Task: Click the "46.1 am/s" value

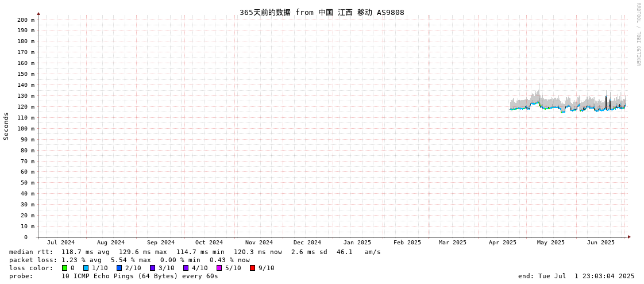Action: click(x=358, y=252)
